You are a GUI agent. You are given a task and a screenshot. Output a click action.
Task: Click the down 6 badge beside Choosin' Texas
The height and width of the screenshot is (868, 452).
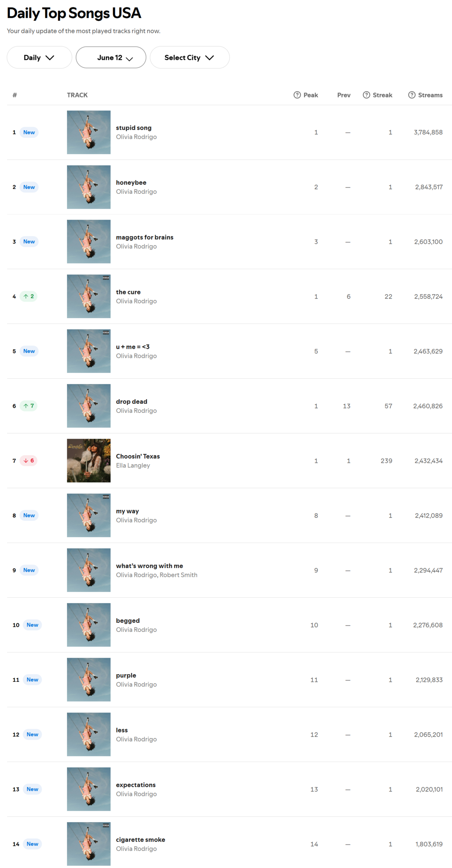29,460
